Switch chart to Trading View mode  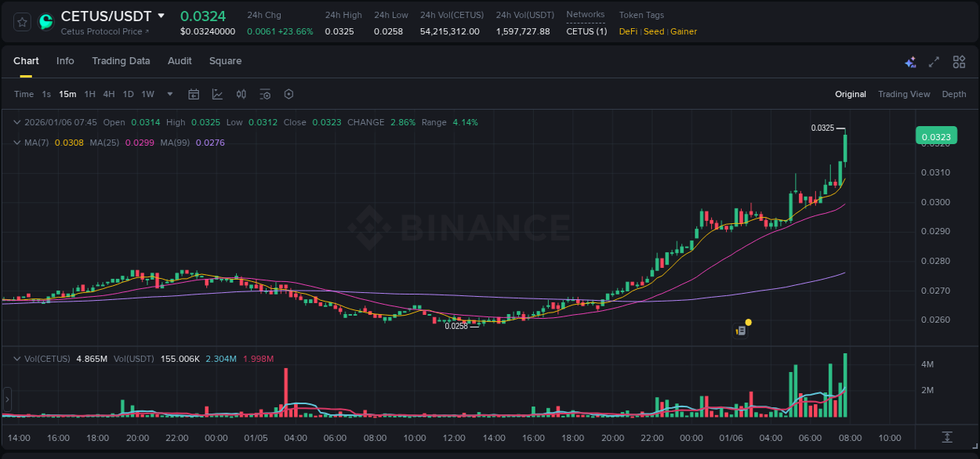(904, 94)
